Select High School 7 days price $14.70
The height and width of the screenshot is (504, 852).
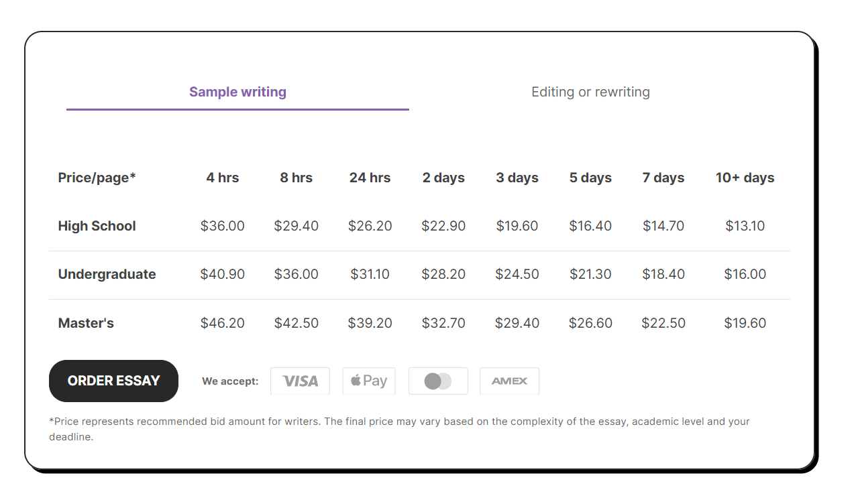click(663, 226)
